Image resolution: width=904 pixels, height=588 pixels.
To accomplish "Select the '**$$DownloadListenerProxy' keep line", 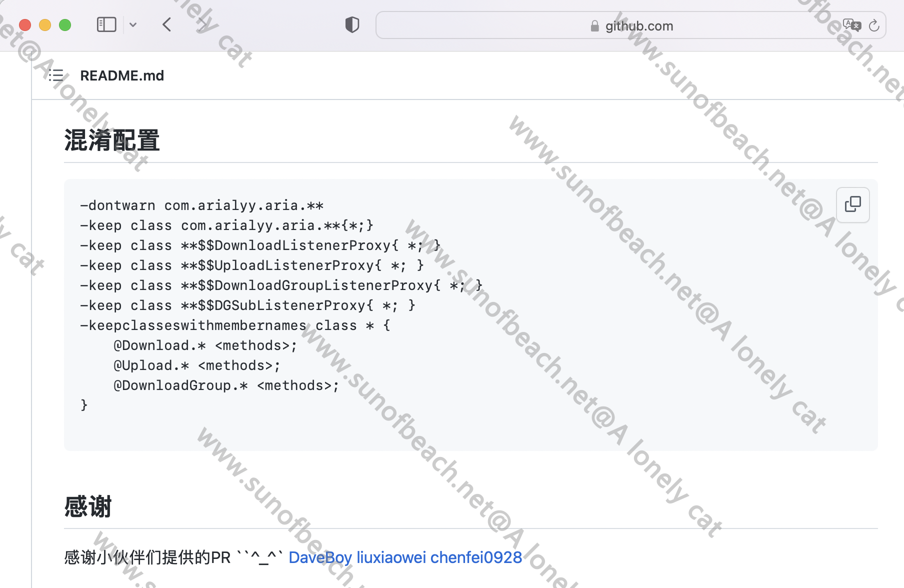I will 260,245.
